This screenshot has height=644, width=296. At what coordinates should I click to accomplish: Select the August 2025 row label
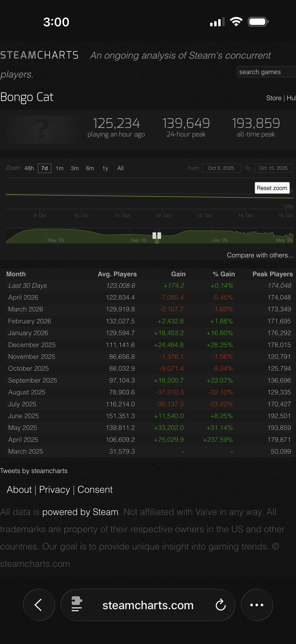point(27,392)
